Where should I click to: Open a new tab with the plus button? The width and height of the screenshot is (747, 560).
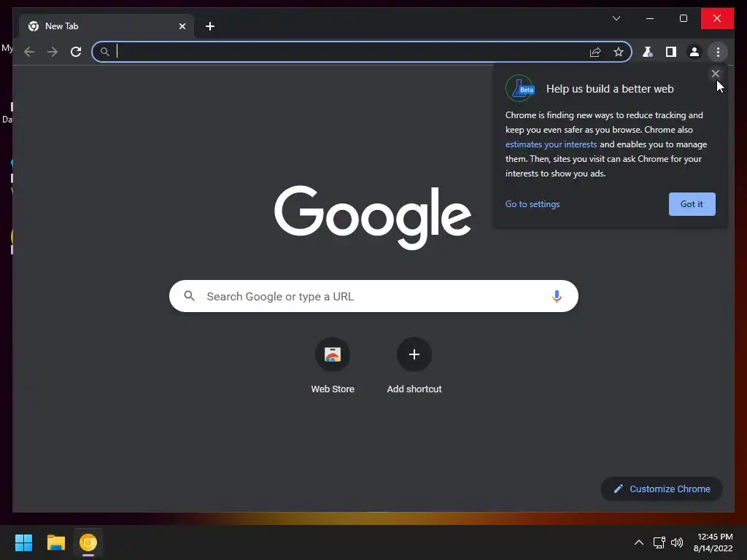pyautogui.click(x=210, y=26)
